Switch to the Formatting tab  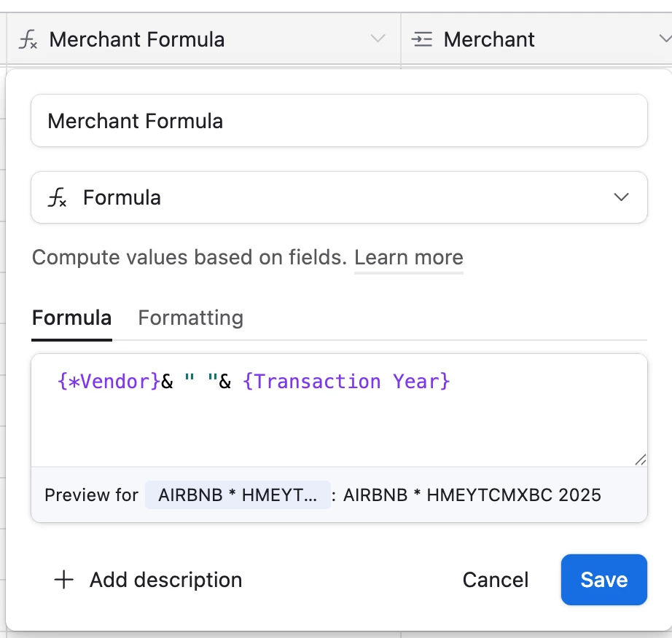[191, 318]
